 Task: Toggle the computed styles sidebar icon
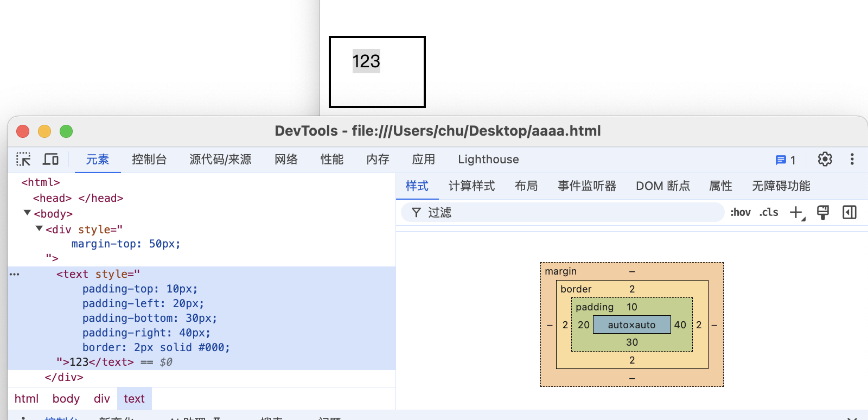849,213
